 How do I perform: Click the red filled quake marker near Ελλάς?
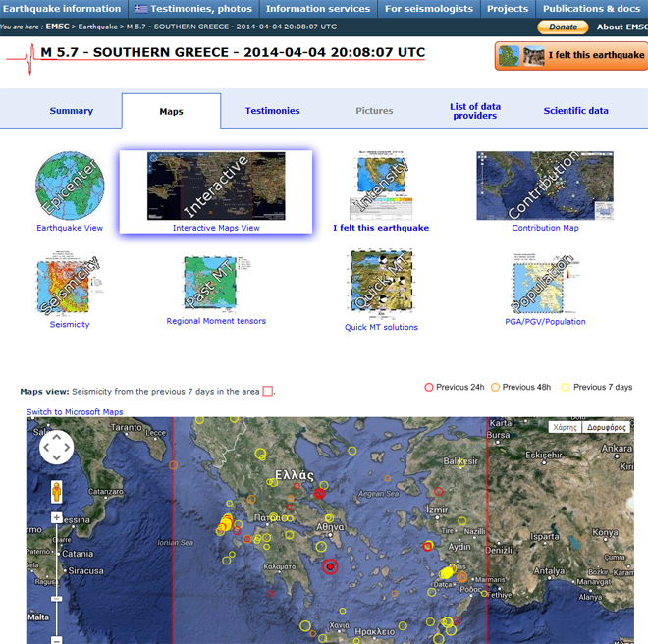tap(319, 493)
